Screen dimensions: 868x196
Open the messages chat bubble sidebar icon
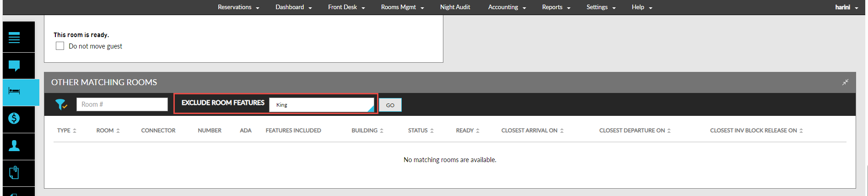tap(14, 66)
